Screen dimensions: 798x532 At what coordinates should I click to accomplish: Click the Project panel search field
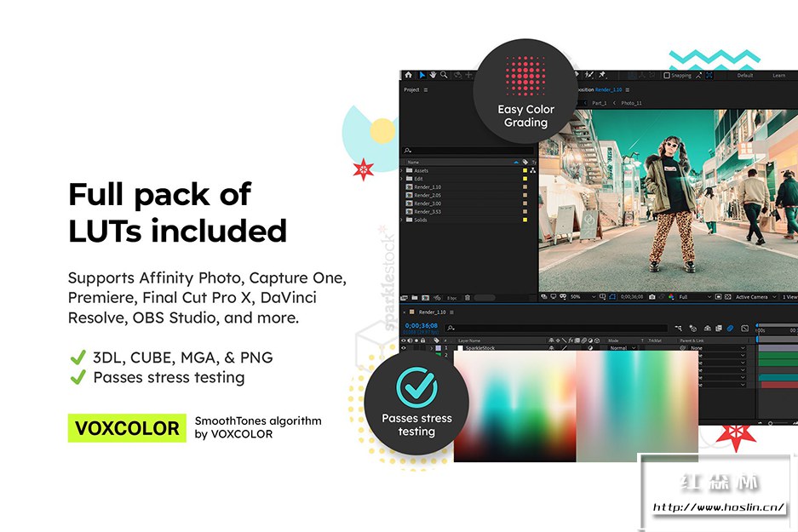(x=468, y=151)
